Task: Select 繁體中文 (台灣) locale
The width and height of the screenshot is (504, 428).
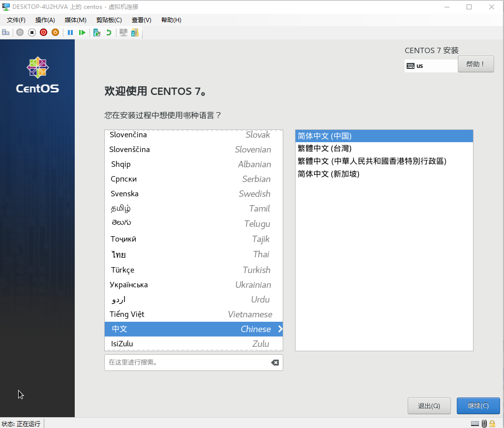Action: (x=384, y=149)
